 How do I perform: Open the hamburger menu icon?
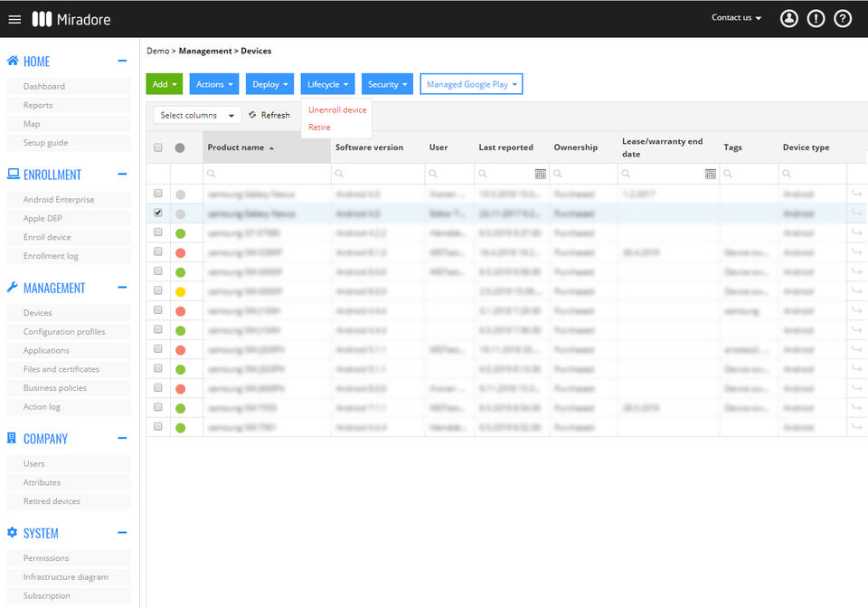(x=15, y=19)
